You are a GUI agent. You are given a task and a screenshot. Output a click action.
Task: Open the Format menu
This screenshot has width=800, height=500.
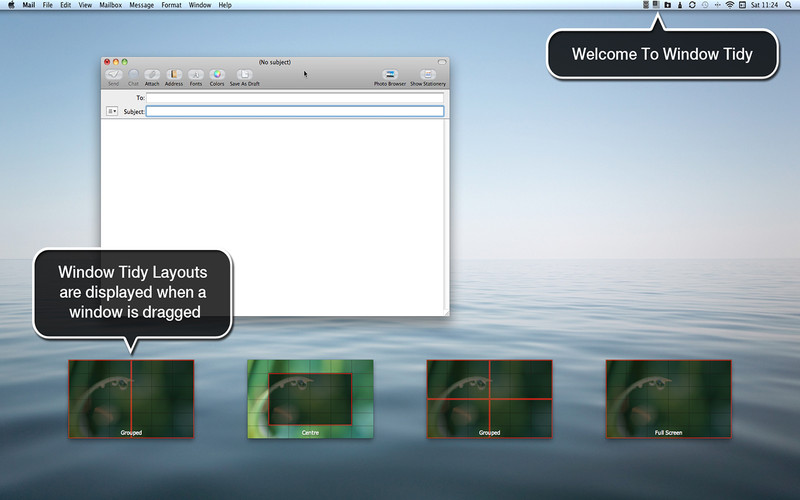[171, 5]
